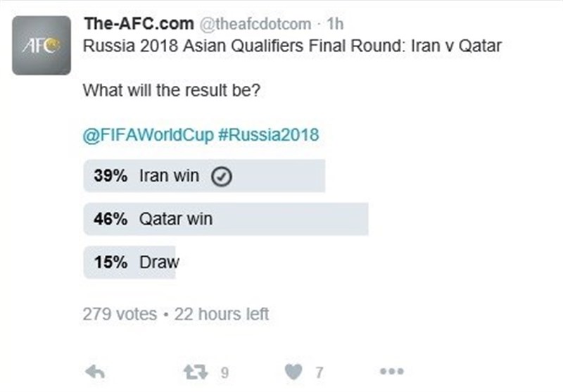Click the retweet count 9
Viewport: 563px width, 392px height.
pyautogui.click(x=224, y=371)
